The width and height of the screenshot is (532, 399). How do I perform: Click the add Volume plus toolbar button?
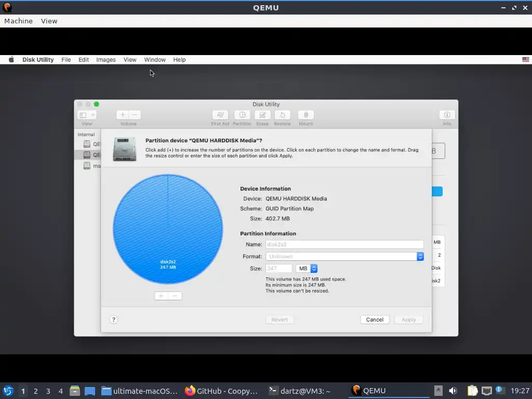[x=123, y=115]
